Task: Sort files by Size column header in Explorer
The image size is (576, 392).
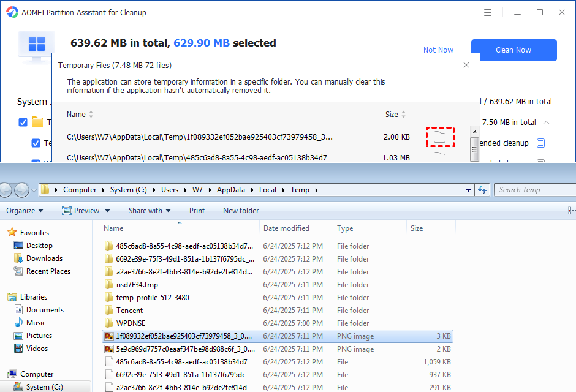Action: click(431, 228)
